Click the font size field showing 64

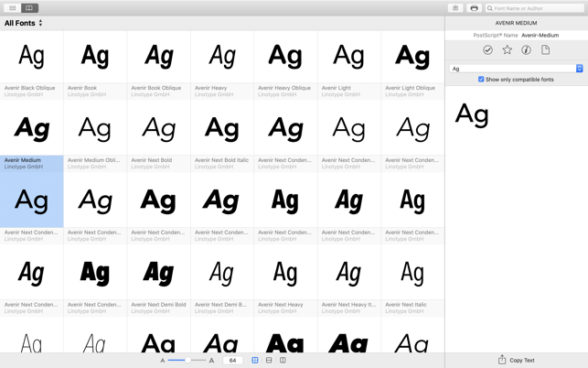232,360
